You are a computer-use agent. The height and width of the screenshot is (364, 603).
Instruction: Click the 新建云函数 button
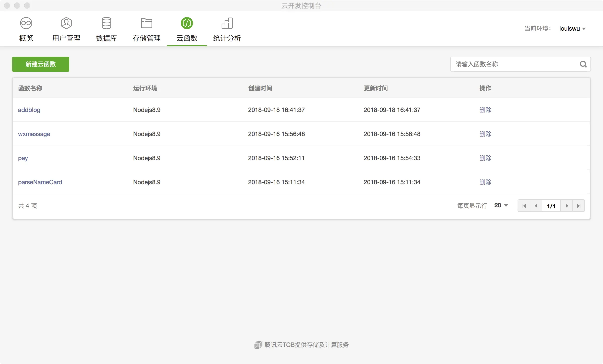point(41,64)
